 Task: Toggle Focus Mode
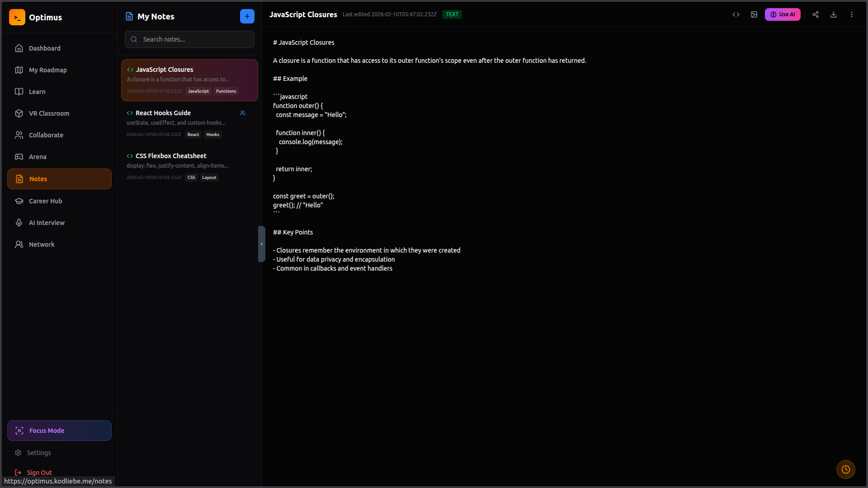click(x=59, y=431)
